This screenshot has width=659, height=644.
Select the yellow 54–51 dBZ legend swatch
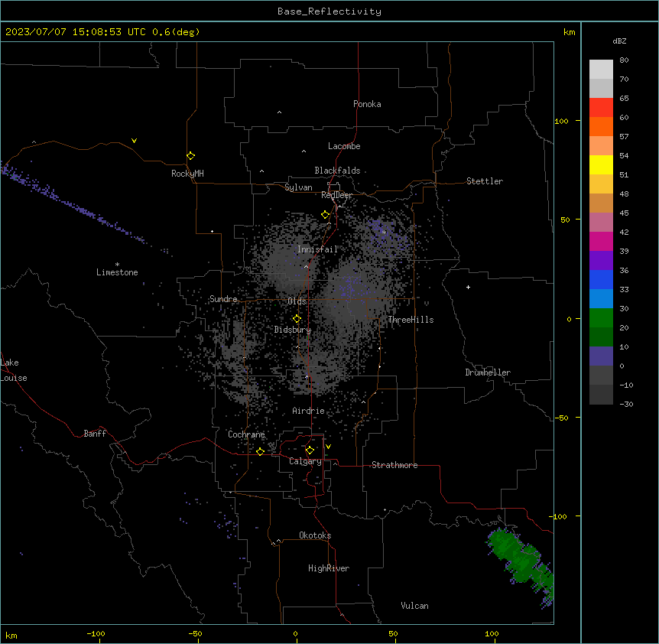pyautogui.click(x=601, y=164)
